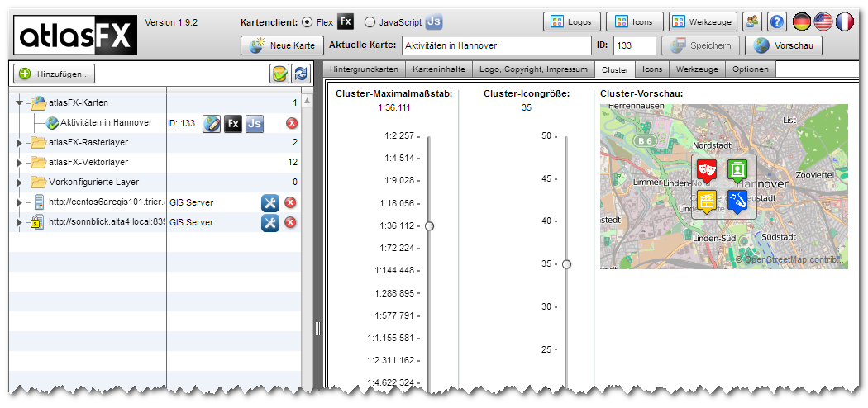Click the panel splitter grip handle

[317, 329]
